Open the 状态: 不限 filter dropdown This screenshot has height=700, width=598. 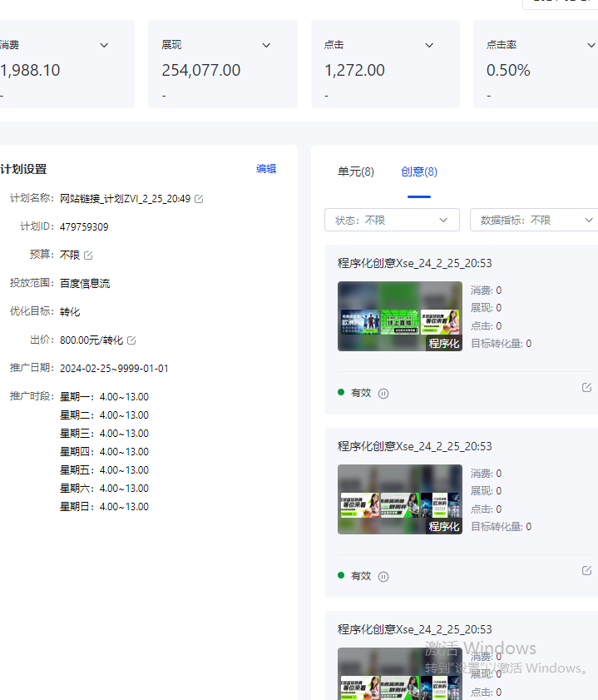392,220
